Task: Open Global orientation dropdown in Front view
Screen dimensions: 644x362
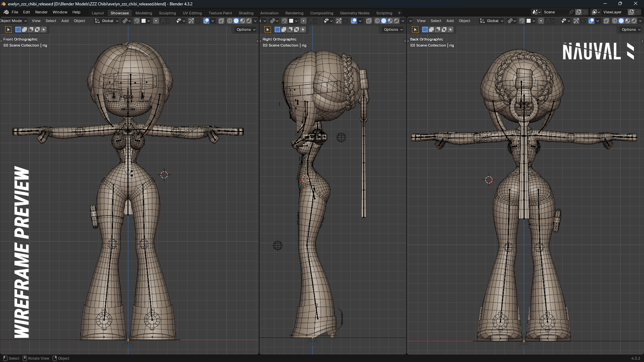Action: coord(107,21)
